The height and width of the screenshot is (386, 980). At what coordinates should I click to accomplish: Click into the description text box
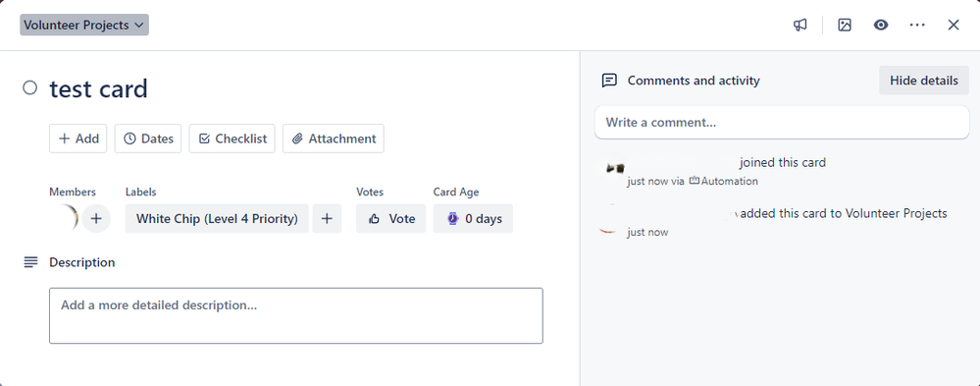[296, 315]
